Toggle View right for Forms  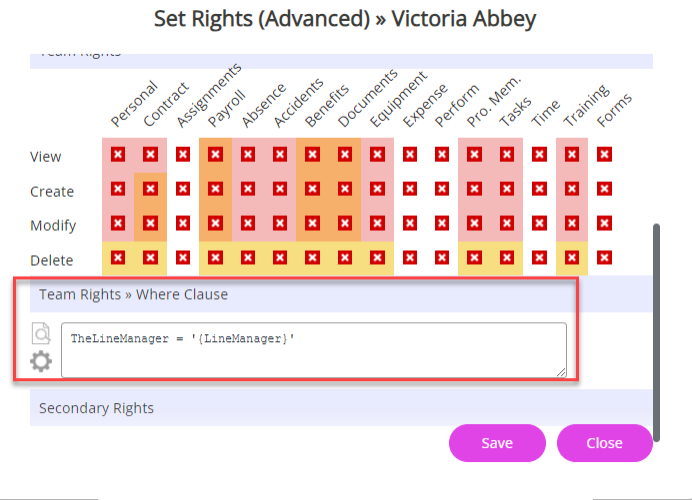coord(604,155)
